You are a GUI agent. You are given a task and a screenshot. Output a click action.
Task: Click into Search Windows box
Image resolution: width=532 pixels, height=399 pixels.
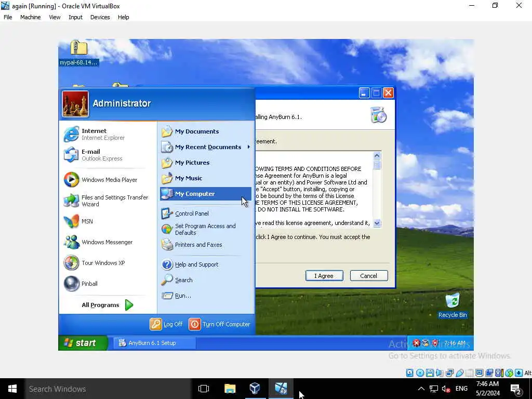pos(108,389)
